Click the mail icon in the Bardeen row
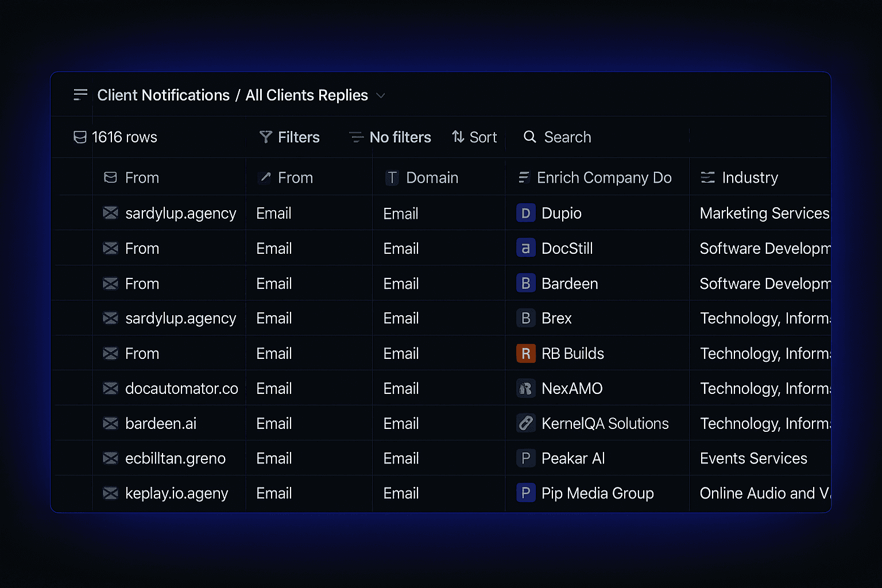The image size is (882, 588). click(x=110, y=284)
